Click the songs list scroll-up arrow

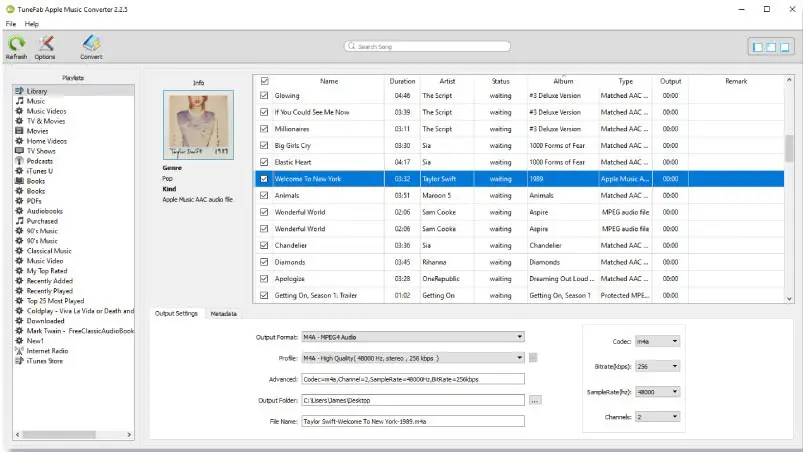(789, 80)
